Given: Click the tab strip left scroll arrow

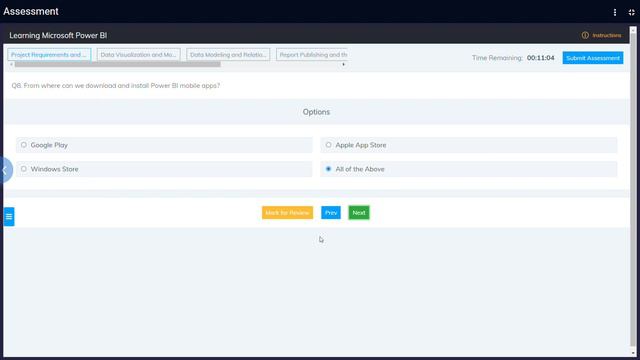Looking at the screenshot, I should point(11,64).
